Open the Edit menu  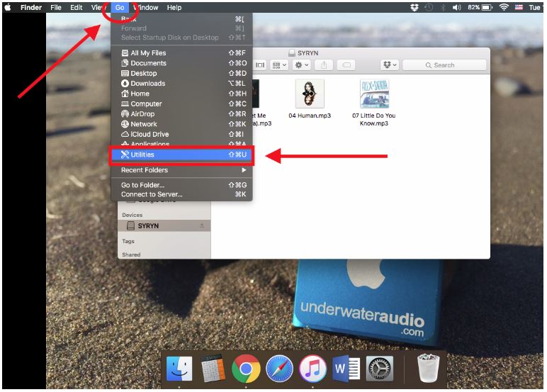point(76,7)
